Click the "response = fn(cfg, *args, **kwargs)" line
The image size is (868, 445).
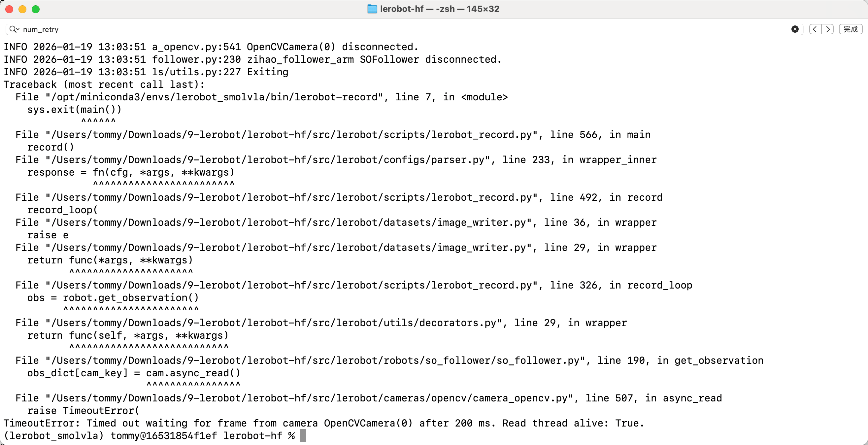pyautogui.click(x=131, y=172)
